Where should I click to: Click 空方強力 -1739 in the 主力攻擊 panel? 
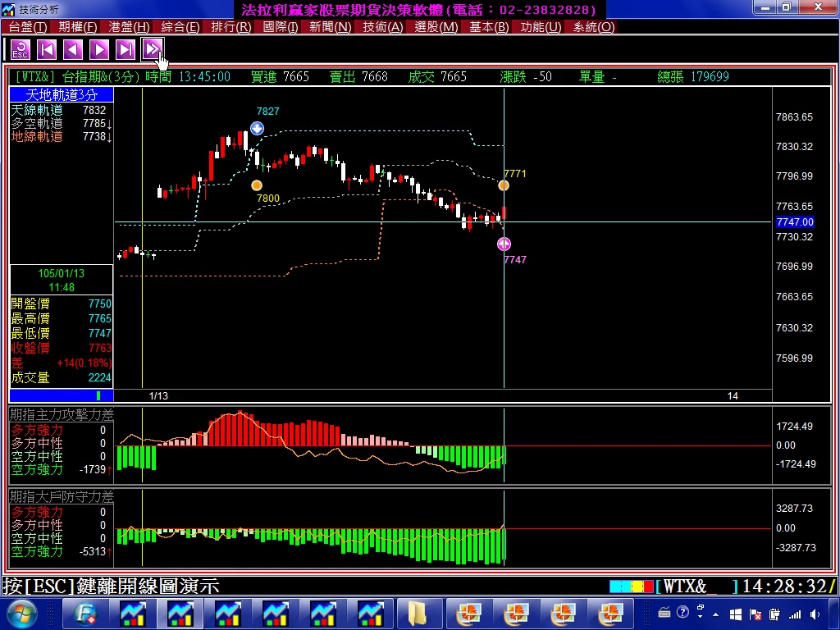coord(62,470)
